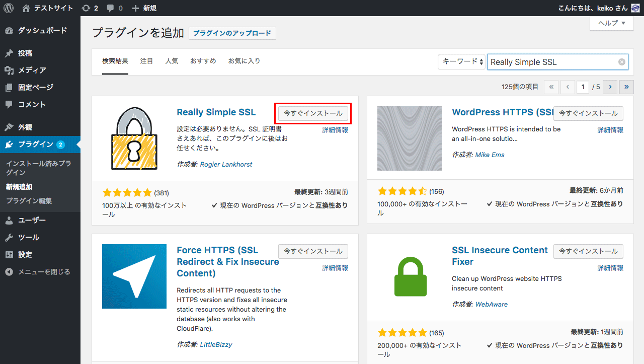Open 詳細情報 for WordPress HTTPS
Image resolution: width=644 pixels, height=364 pixels.
610,130
